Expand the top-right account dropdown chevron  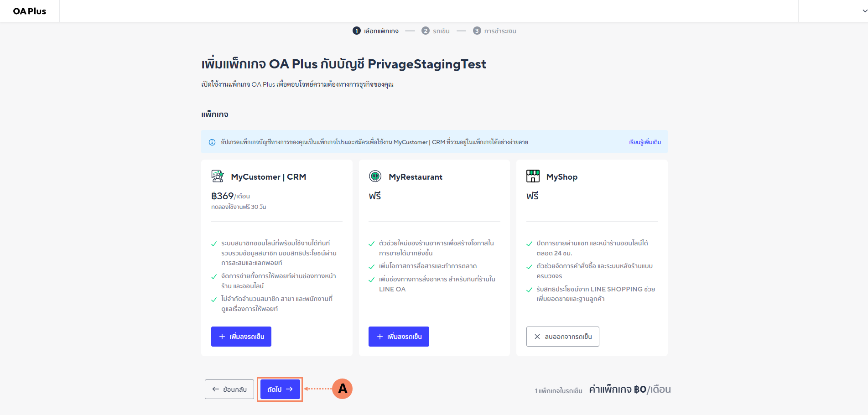864,11
